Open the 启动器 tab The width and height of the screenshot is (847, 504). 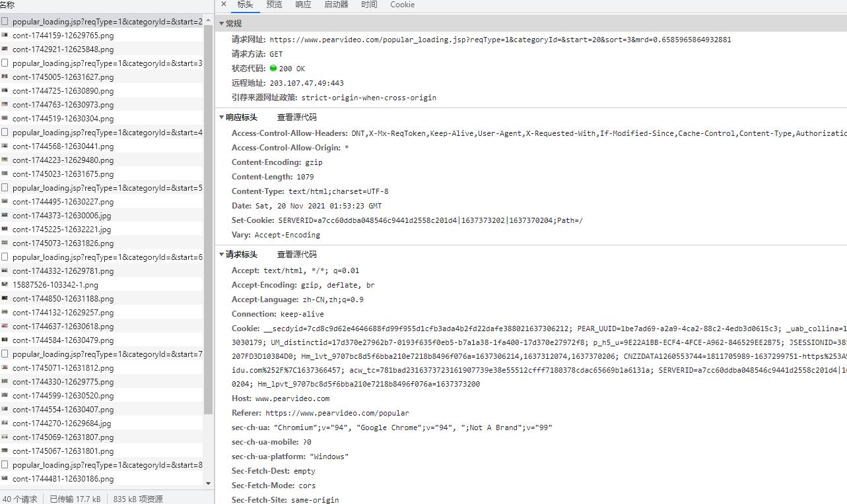[x=336, y=5]
